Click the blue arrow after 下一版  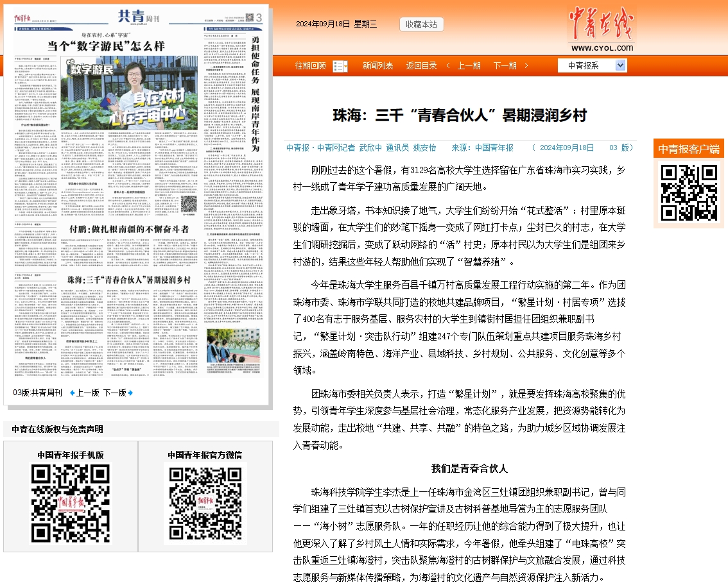point(130,393)
